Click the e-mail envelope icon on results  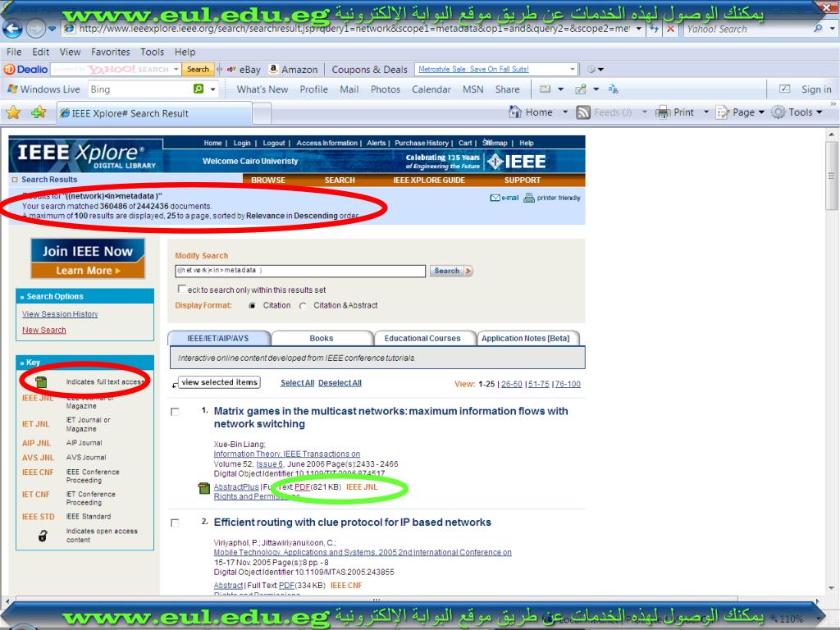tap(495, 198)
